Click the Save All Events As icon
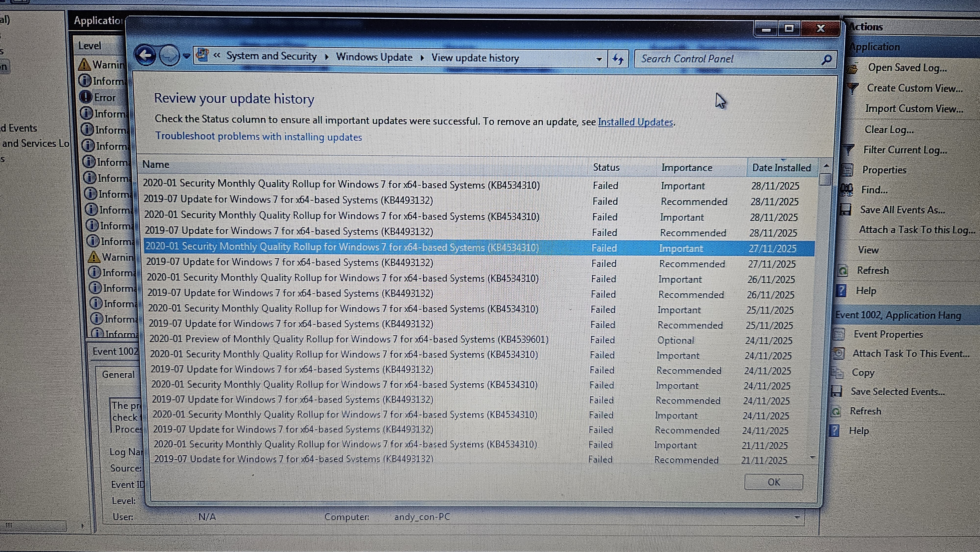The height and width of the screenshot is (552, 980). pos(845,209)
